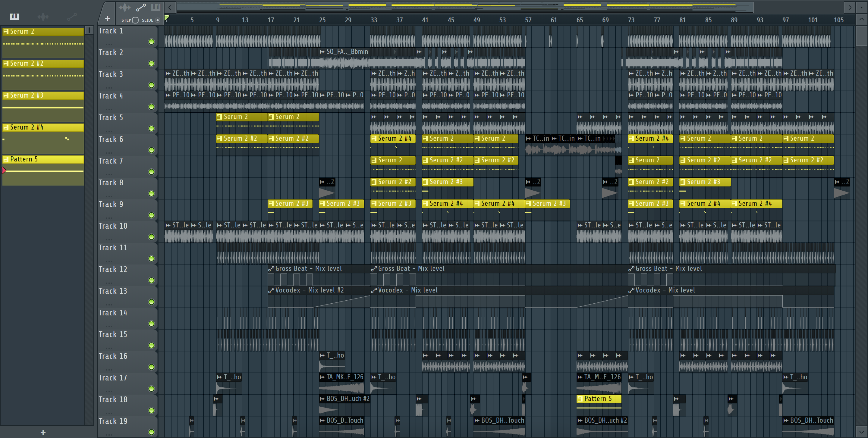Click the Gross Beat automation icon at bar 17
Screen dimensions: 868x438
[271, 269]
